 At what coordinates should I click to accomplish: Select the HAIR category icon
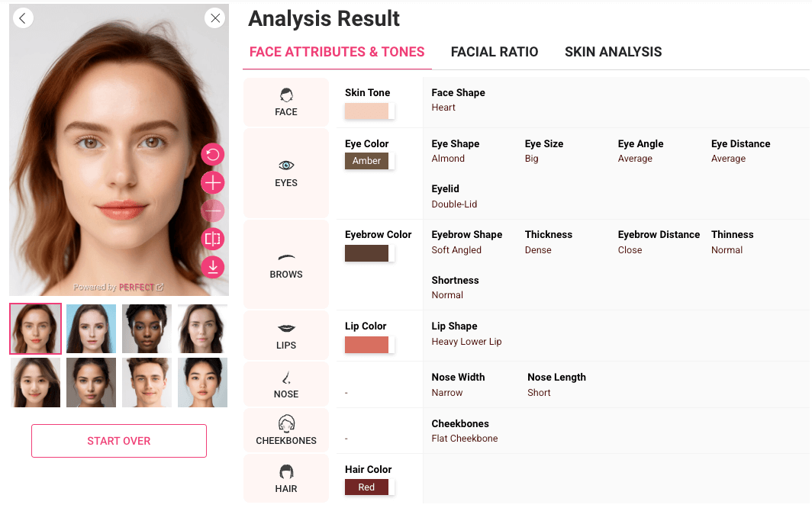(x=285, y=478)
